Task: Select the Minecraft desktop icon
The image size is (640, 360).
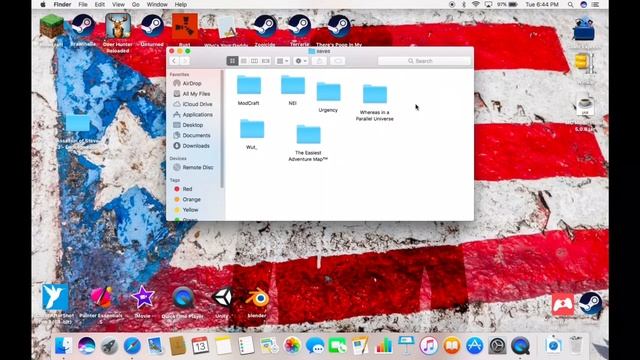Action: 51,27
